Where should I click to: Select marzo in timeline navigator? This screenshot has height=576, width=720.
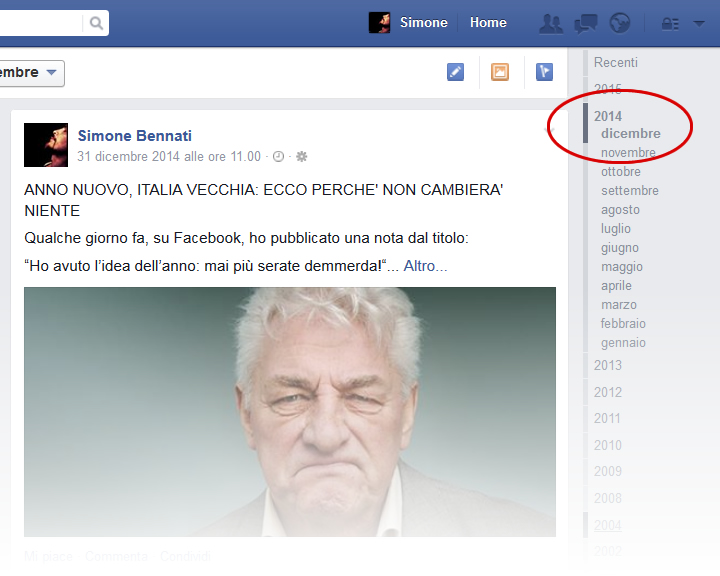coord(619,305)
